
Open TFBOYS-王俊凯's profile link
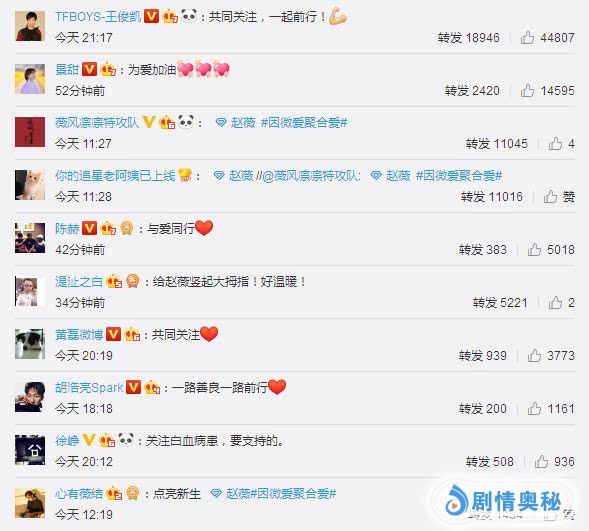(x=98, y=17)
